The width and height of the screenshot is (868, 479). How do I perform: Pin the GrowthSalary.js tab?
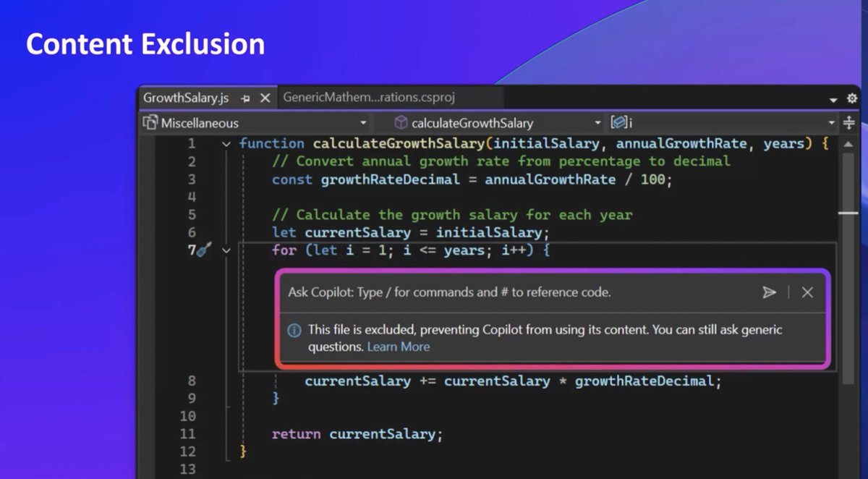point(245,98)
